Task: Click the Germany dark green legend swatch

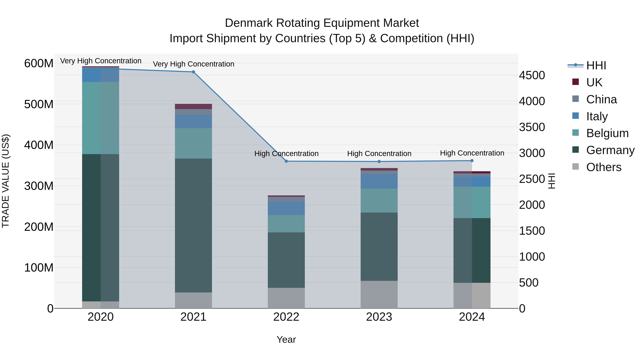Action: (575, 149)
